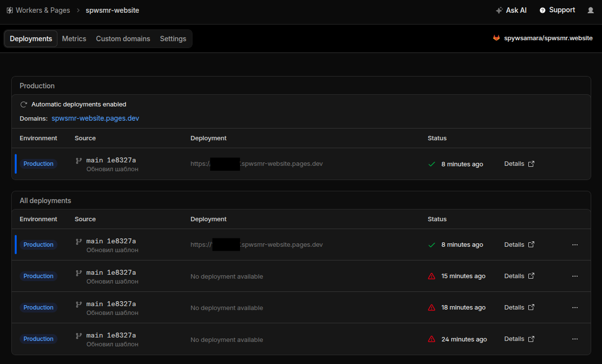Switch to the Deployments tab
602x364 pixels.
(x=31, y=39)
